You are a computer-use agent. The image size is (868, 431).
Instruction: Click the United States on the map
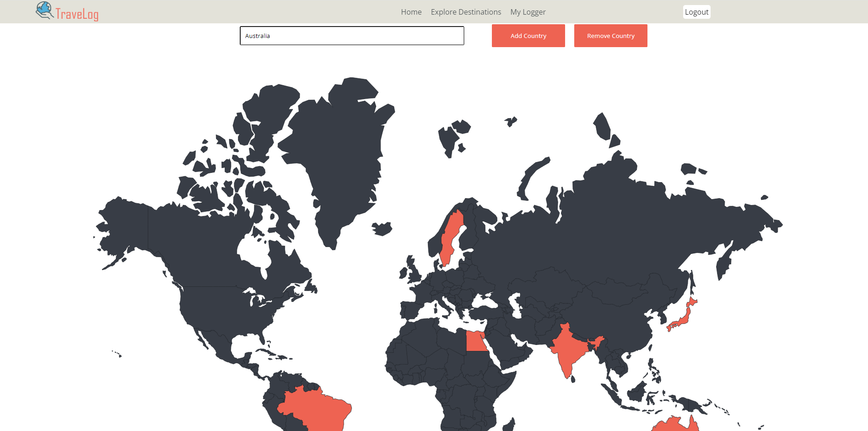pos(224,311)
